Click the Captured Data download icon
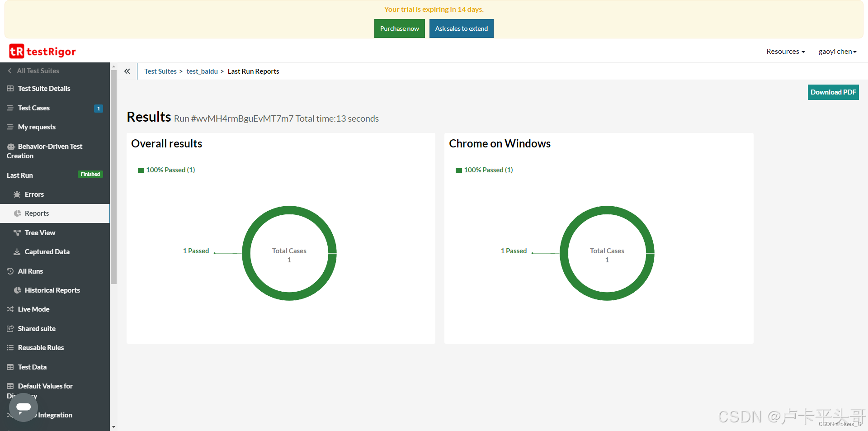This screenshot has width=868, height=431. click(x=17, y=252)
